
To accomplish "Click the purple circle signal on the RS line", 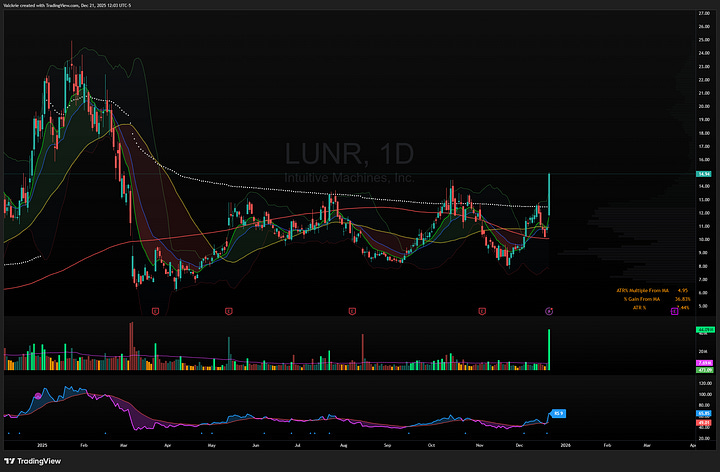I will pyautogui.click(x=38, y=396).
